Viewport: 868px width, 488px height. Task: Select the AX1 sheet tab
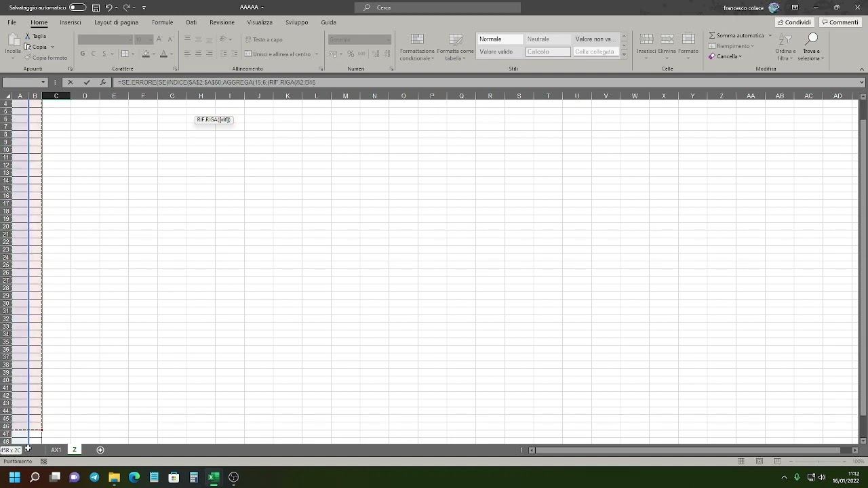point(56,450)
